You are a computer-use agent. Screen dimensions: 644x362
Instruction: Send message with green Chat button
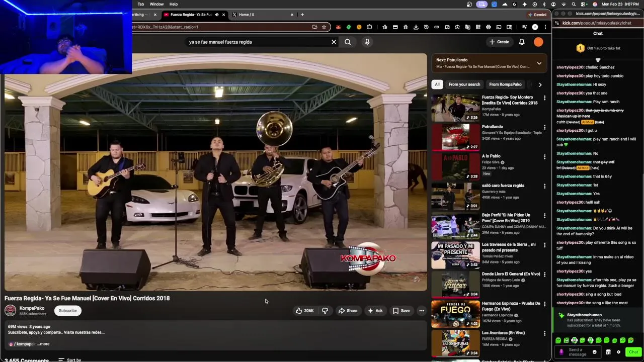[x=633, y=352]
